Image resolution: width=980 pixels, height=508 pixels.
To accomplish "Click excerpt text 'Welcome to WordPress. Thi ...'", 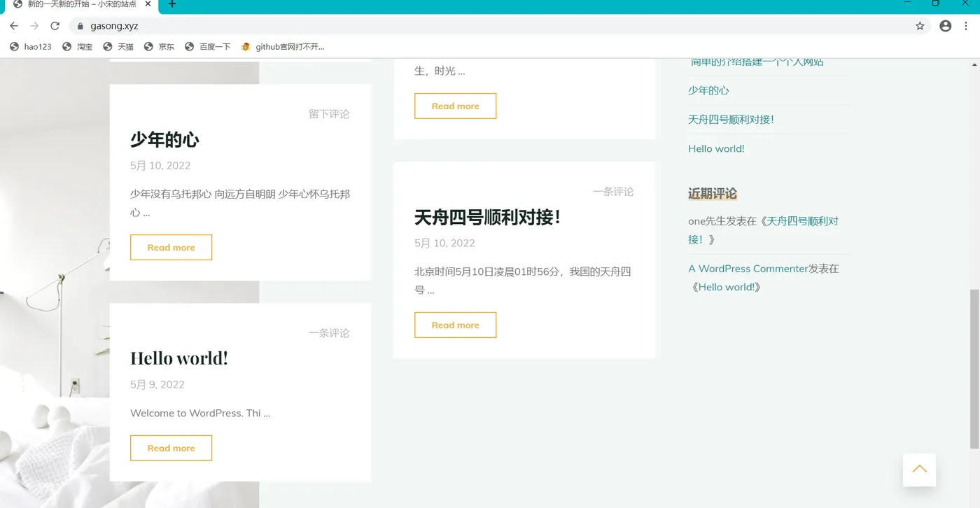I will 200,414.
